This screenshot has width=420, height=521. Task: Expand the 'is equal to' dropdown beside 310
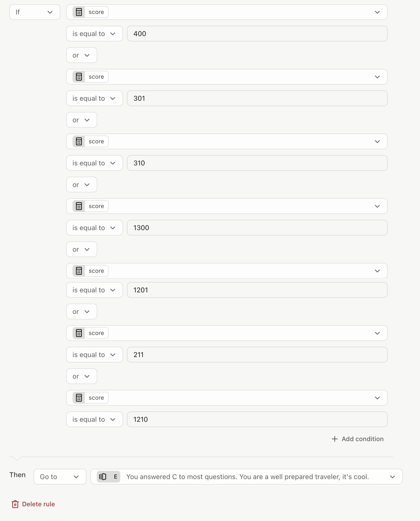(x=94, y=163)
